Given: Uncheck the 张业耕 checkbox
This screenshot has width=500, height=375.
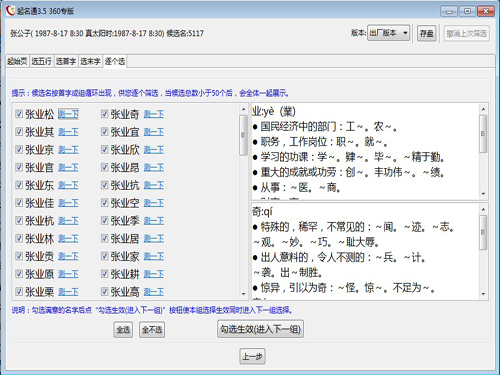Looking at the screenshot, I should click(x=105, y=274).
